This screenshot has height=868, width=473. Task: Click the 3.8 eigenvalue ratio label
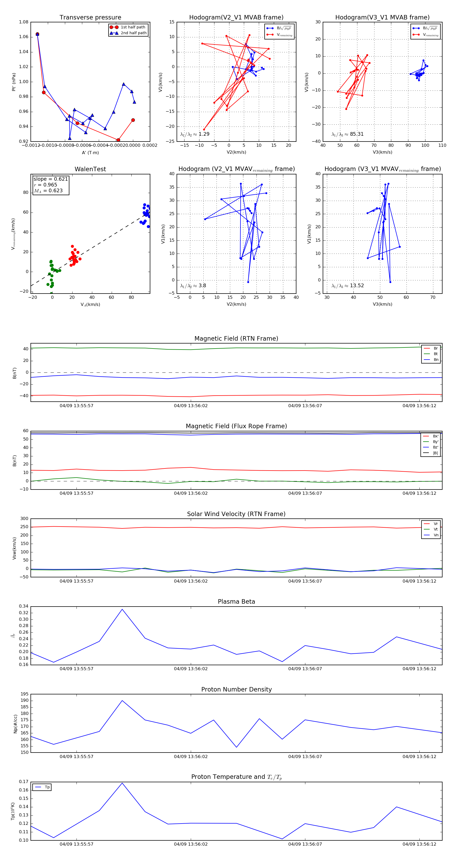click(x=193, y=286)
